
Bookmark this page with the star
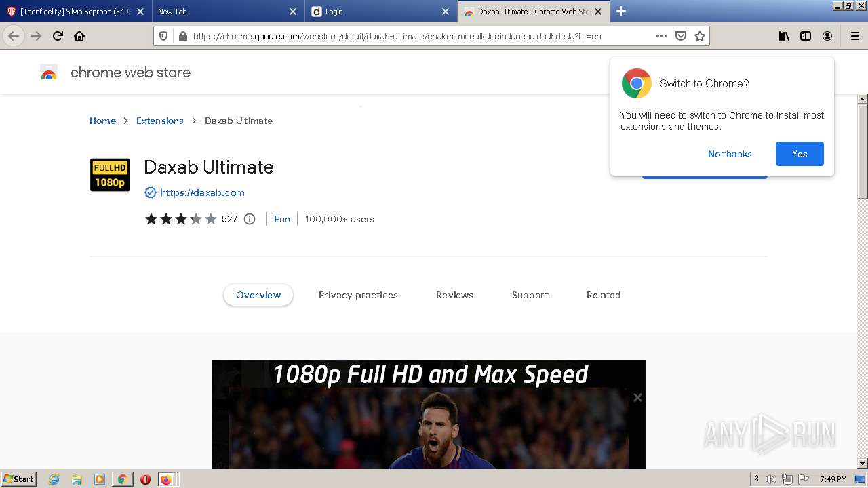point(700,36)
